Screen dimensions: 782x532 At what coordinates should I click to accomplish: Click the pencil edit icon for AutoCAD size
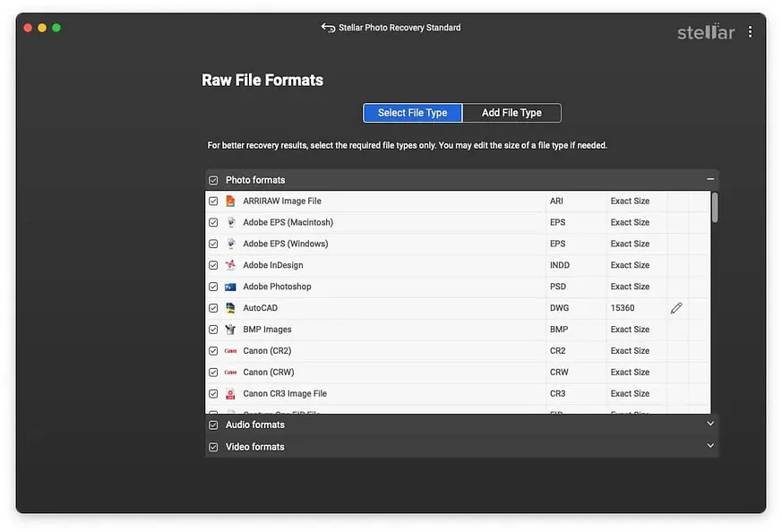(676, 308)
